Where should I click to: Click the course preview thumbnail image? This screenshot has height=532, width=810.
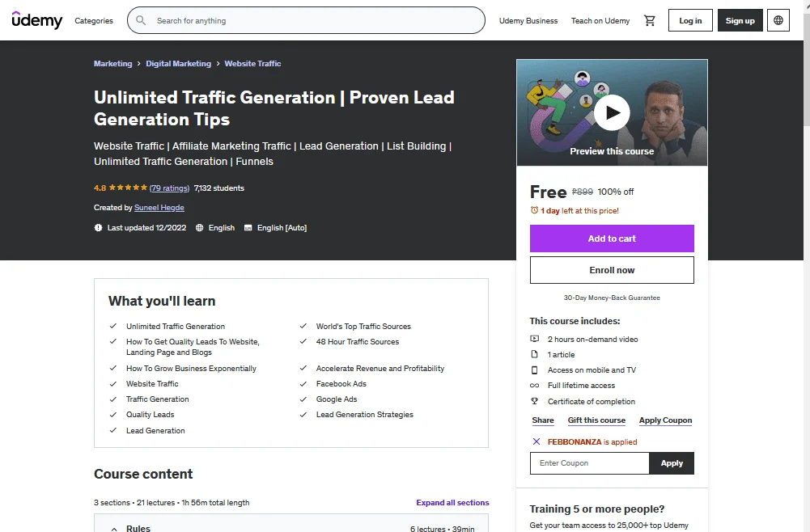[612, 112]
